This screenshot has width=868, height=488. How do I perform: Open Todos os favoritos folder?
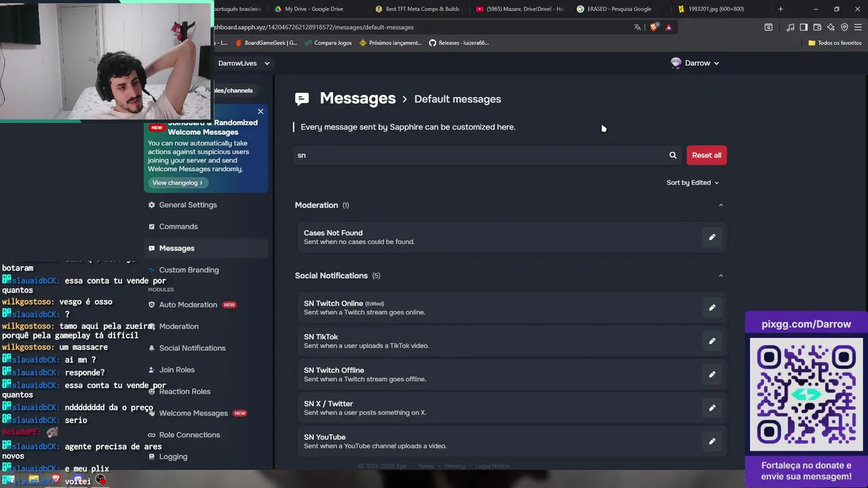pyautogui.click(x=835, y=43)
